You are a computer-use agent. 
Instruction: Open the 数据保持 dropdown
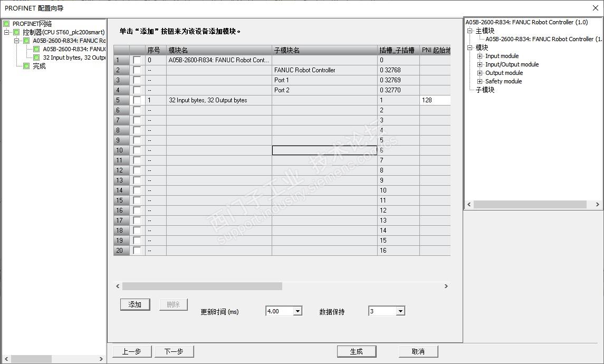(x=400, y=311)
